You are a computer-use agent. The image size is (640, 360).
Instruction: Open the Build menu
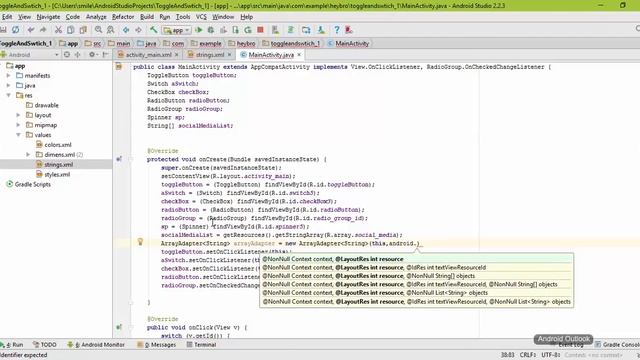(147, 17)
